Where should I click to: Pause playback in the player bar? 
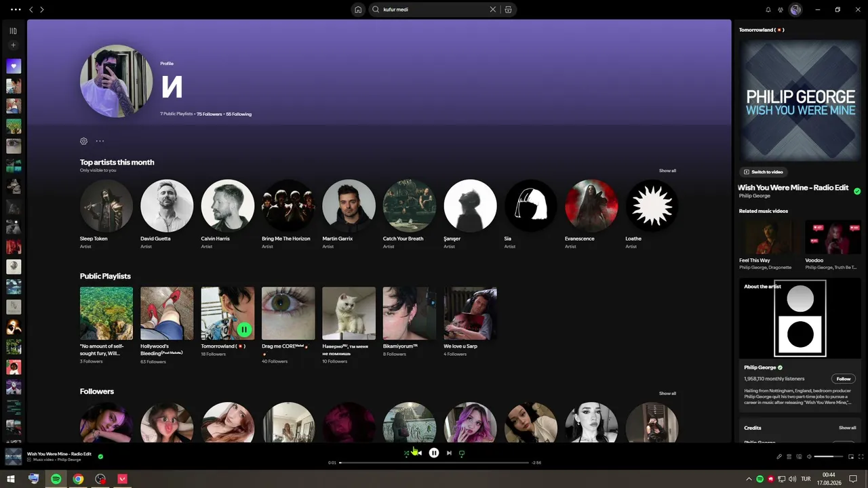pyautogui.click(x=434, y=453)
